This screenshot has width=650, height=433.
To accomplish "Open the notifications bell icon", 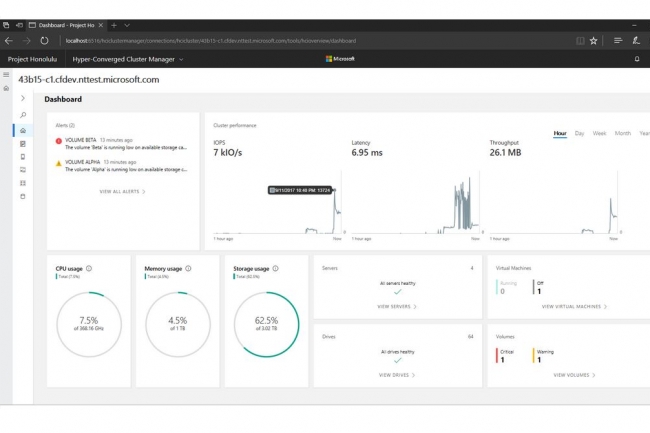I will pos(637,59).
